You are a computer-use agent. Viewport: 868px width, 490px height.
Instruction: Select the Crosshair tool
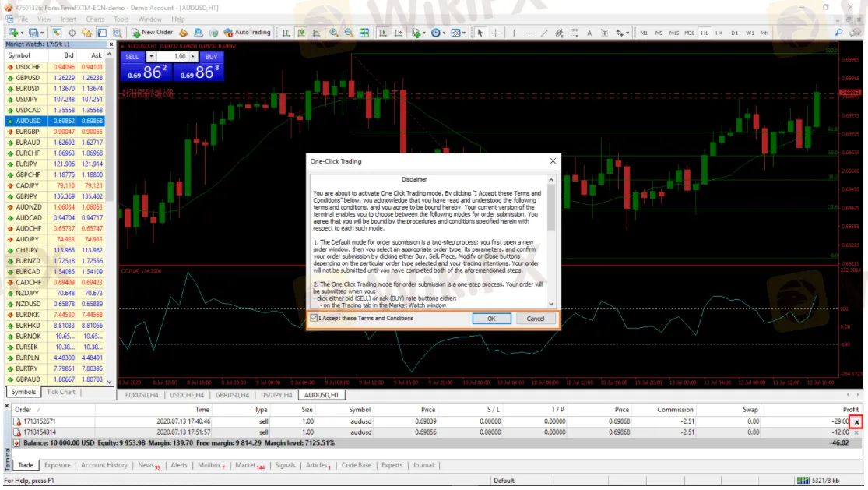495,33
